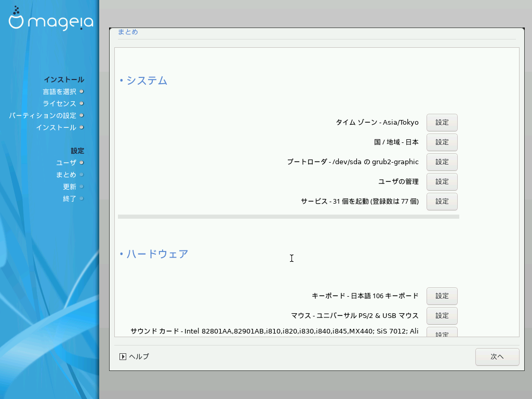The height and width of the screenshot is (399, 532).
Task: Click the サウンド カード - Intel 82801AA label
Action: click(274, 331)
